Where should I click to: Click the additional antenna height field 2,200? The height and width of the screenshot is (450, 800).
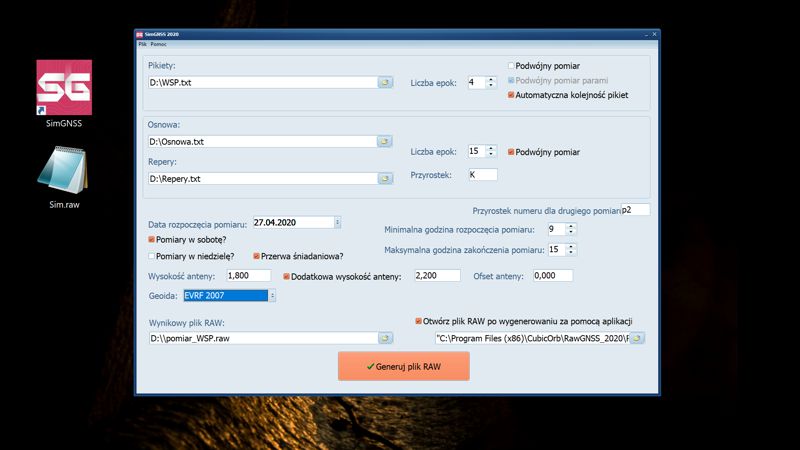pyautogui.click(x=437, y=276)
